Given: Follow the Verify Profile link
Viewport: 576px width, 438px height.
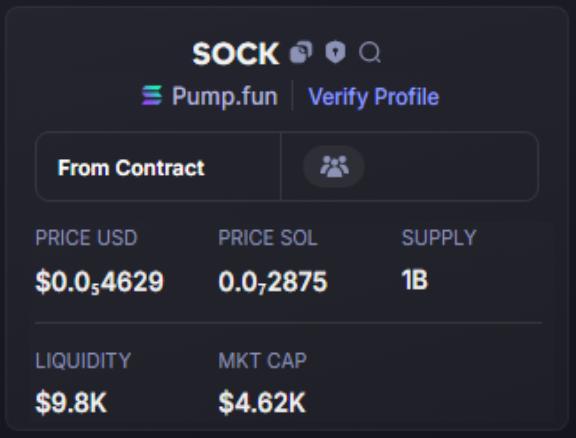Looking at the screenshot, I should pos(373,97).
